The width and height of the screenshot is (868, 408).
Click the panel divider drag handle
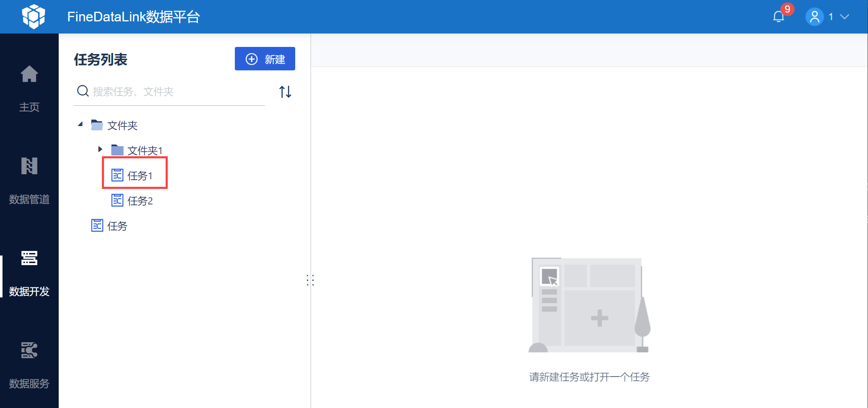(310, 280)
